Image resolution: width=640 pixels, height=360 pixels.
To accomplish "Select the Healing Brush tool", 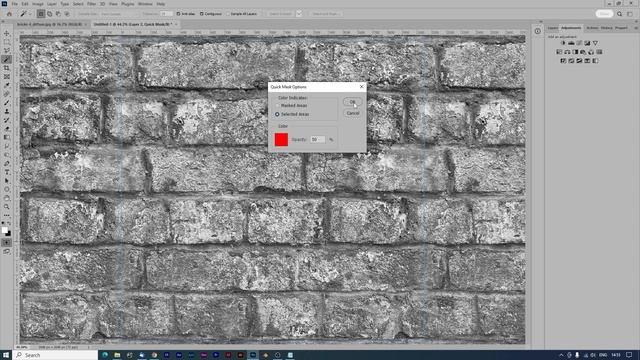I will tap(7, 94).
